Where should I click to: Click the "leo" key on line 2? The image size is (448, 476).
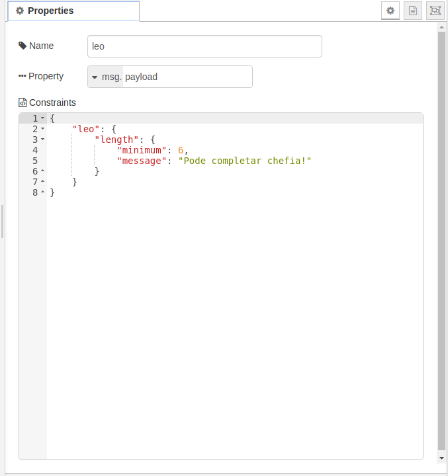pyautogui.click(x=86, y=129)
